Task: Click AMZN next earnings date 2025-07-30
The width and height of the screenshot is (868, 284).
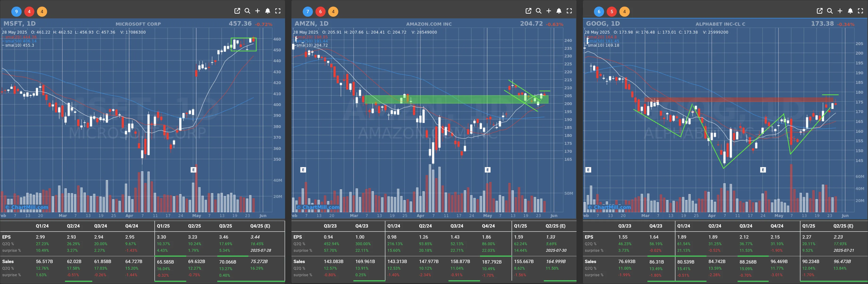Action: pyautogui.click(x=556, y=251)
